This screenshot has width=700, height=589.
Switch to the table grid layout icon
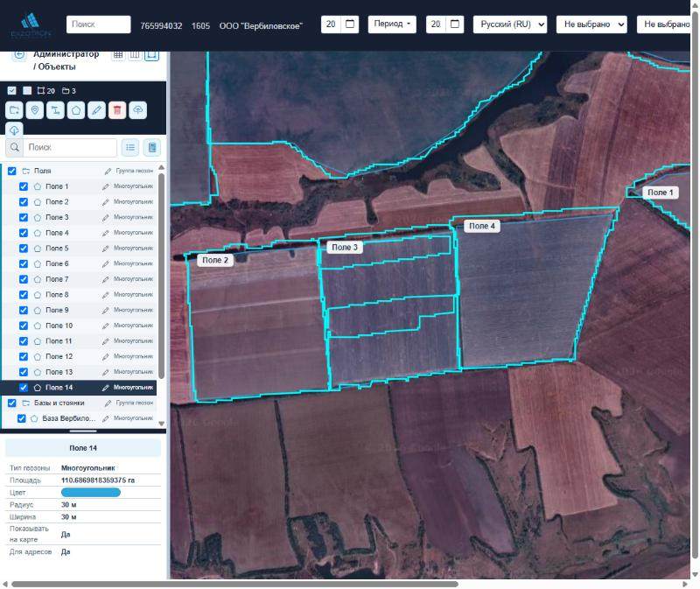point(118,55)
